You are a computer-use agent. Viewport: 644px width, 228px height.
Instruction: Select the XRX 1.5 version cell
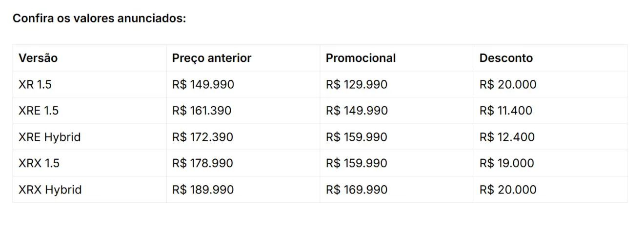[x=89, y=163]
